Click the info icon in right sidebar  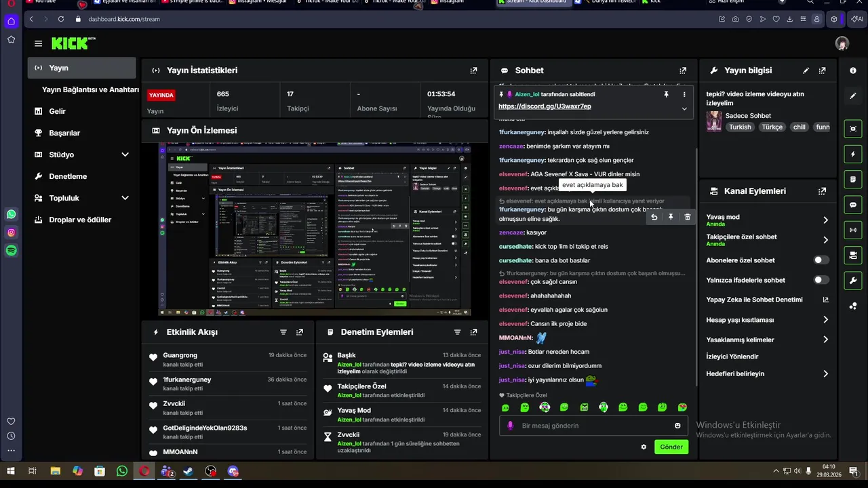point(853,70)
